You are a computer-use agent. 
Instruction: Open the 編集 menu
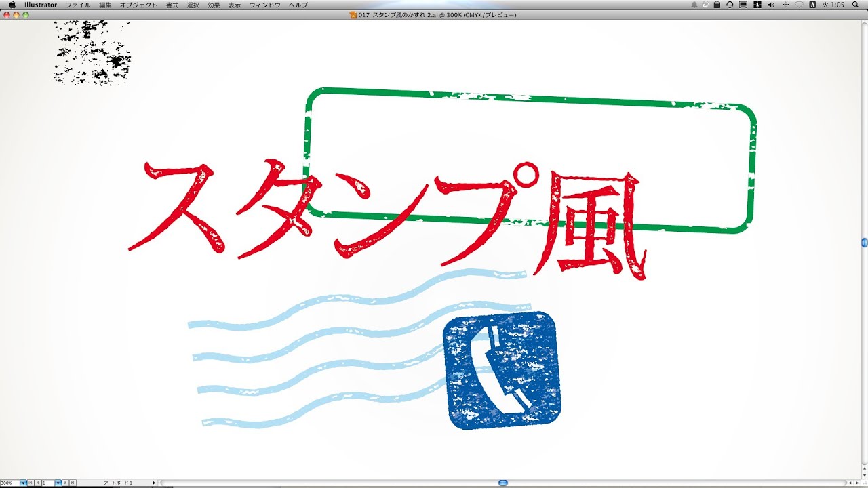click(x=105, y=5)
